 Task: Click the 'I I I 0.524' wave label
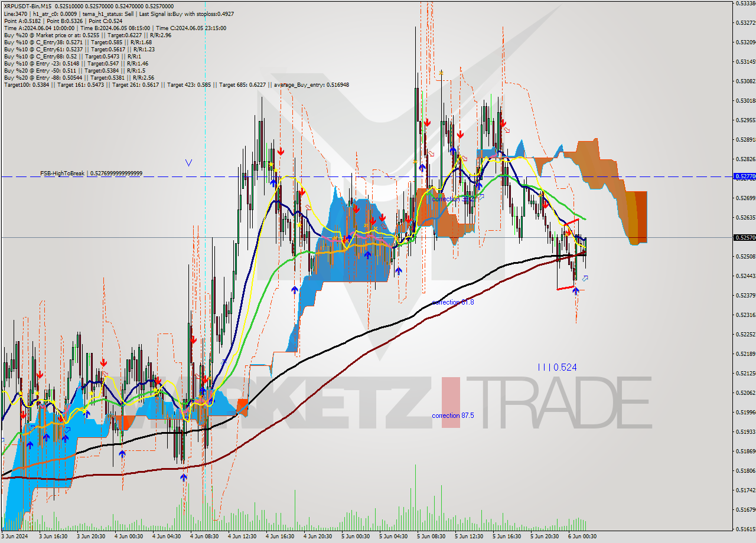pyautogui.click(x=557, y=367)
